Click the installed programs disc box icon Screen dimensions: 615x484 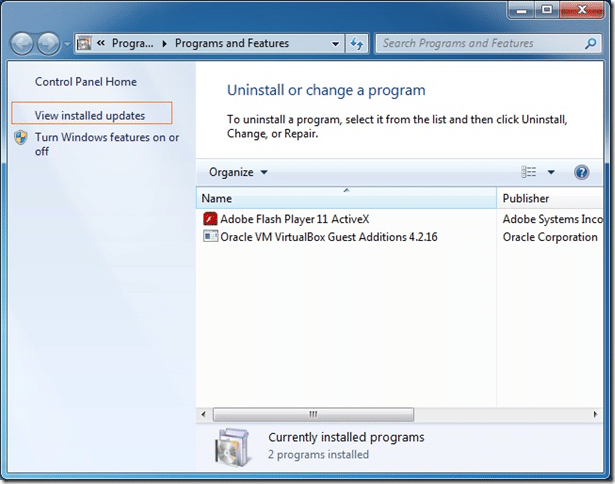[x=232, y=447]
